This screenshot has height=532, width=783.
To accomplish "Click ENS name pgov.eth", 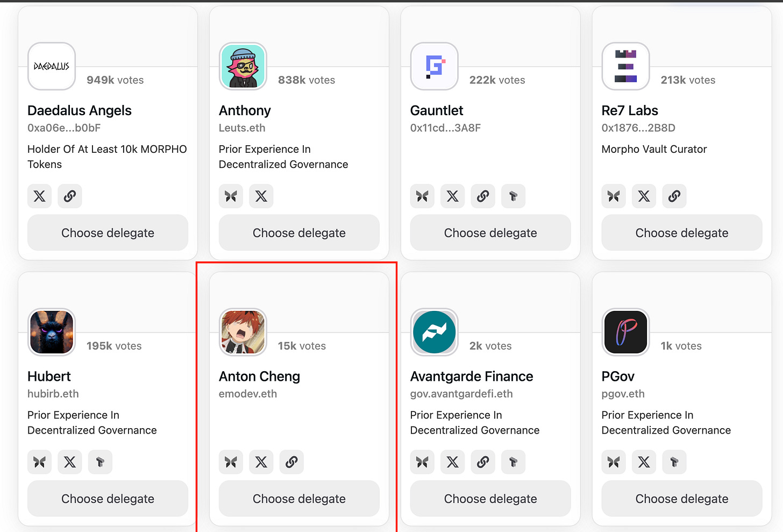I will coord(623,394).
